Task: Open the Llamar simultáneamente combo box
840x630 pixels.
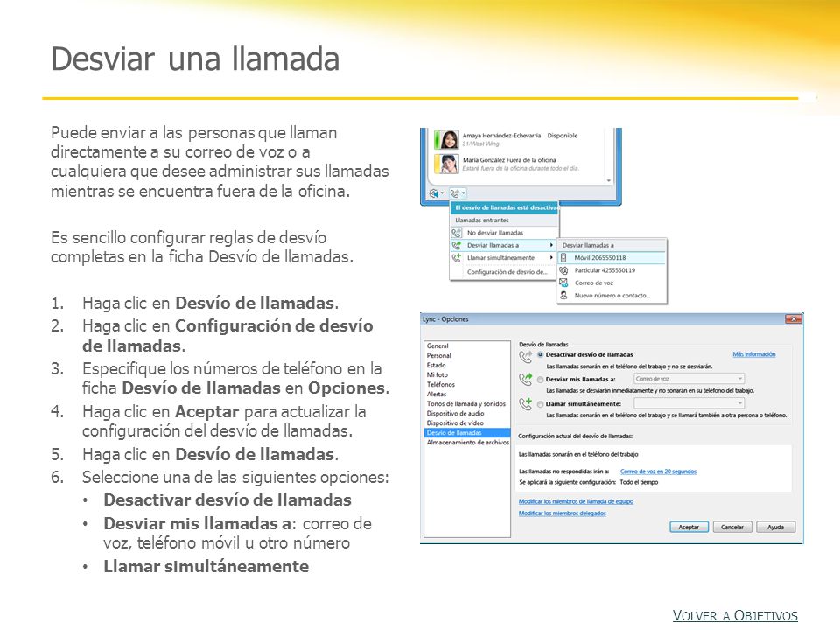Action: (689, 402)
